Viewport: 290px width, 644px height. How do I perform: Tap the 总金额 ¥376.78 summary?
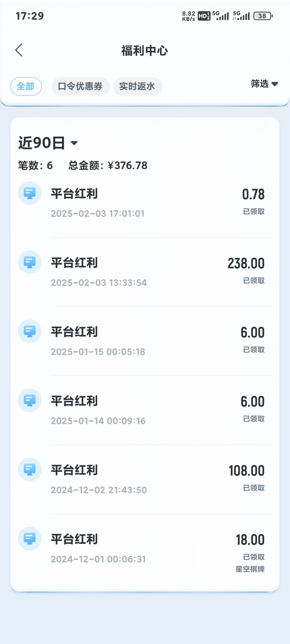point(108,166)
